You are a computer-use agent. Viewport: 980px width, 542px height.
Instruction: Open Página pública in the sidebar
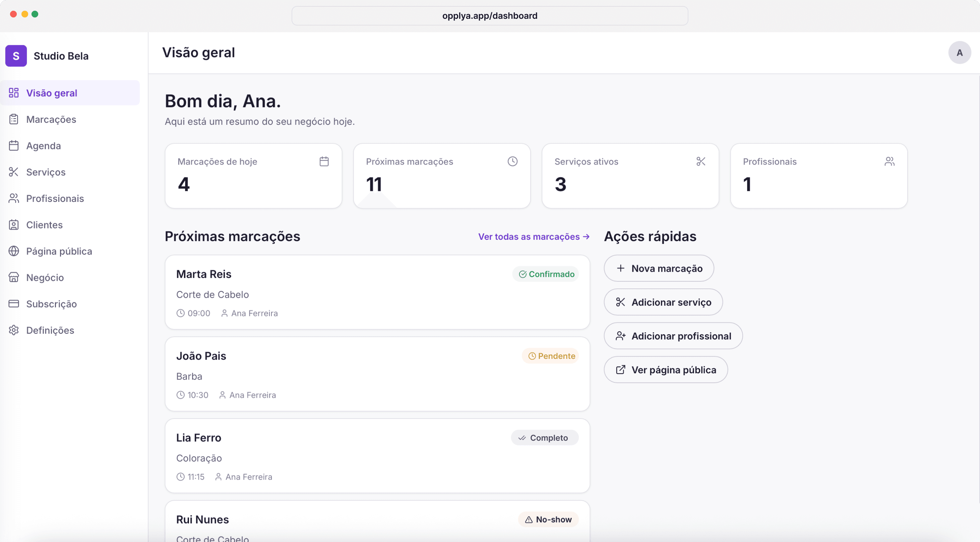coord(70,251)
